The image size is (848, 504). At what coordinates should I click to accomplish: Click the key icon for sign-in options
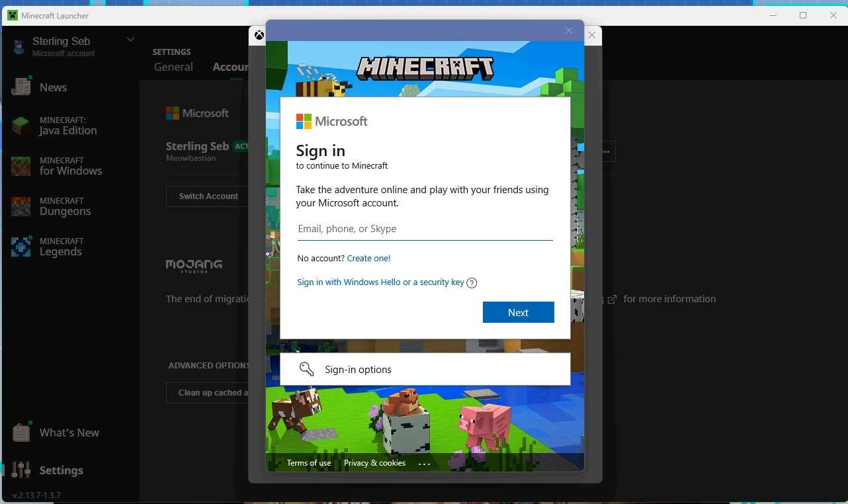(x=306, y=369)
